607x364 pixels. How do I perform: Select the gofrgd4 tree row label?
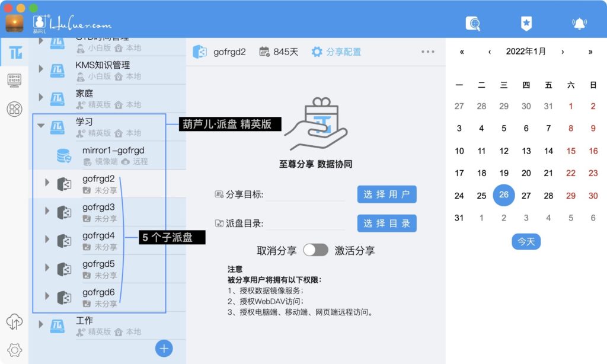tap(98, 235)
